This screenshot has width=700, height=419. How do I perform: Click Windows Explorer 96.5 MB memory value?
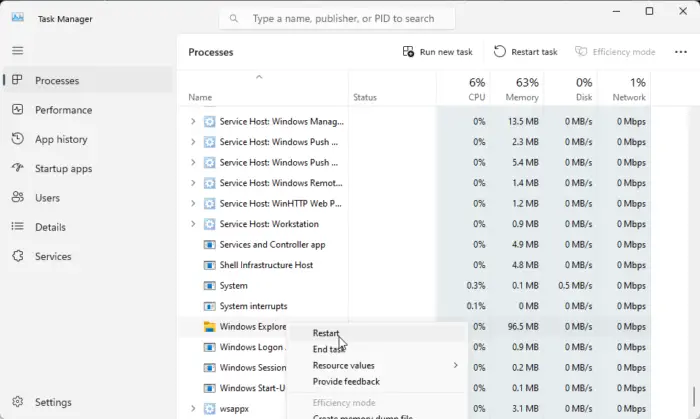tap(523, 327)
